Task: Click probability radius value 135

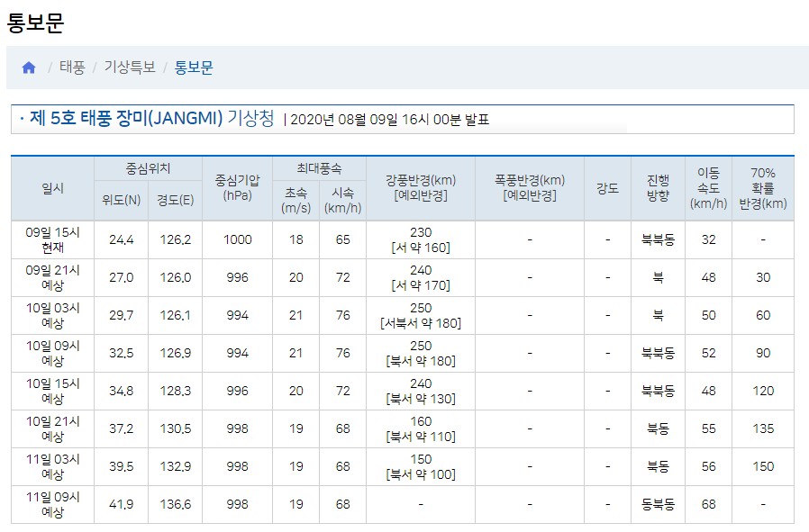Action: [763, 428]
